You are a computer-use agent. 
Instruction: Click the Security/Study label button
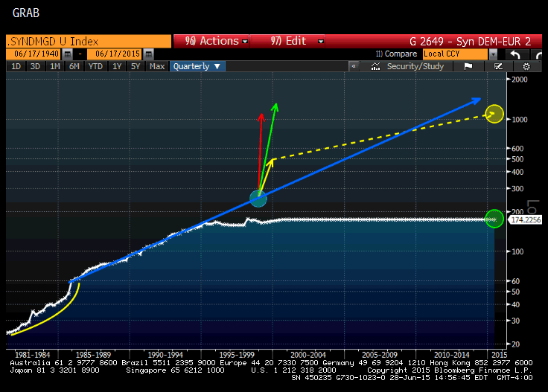(x=415, y=66)
